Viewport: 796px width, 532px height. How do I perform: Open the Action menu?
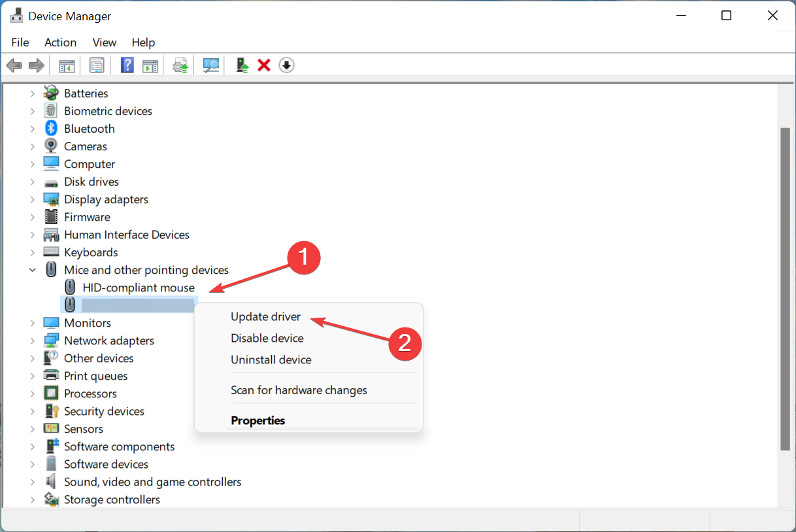click(x=60, y=42)
